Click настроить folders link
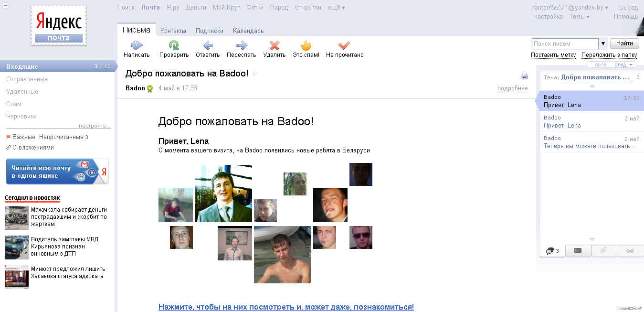The image size is (644, 312). click(x=95, y=126)
